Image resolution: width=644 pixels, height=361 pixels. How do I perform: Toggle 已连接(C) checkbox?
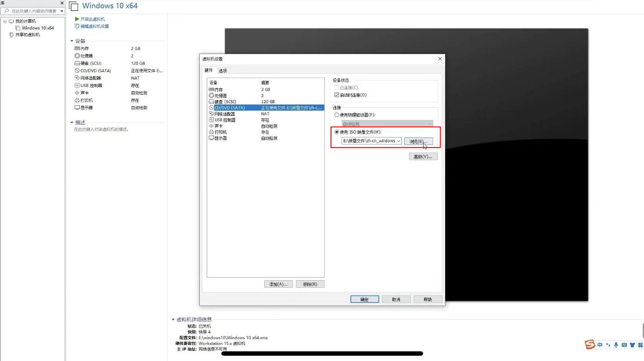[x=337, y=88]
